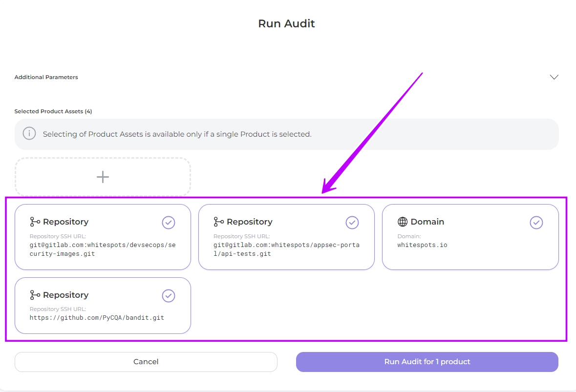Click the Selected Product Assets (4) label
576x392 pixels.
(53, 111)
